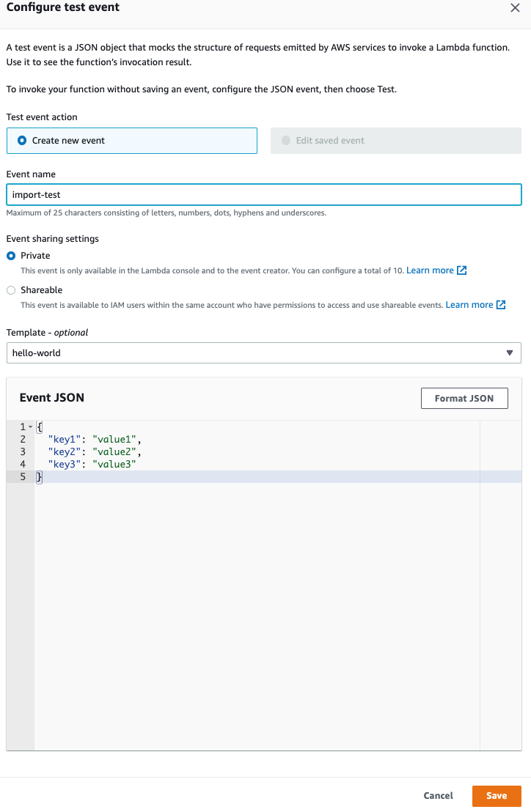The width and height of the screenshot is (531, 812).
Task: Select the Create new event option
Action: point(131,140)
